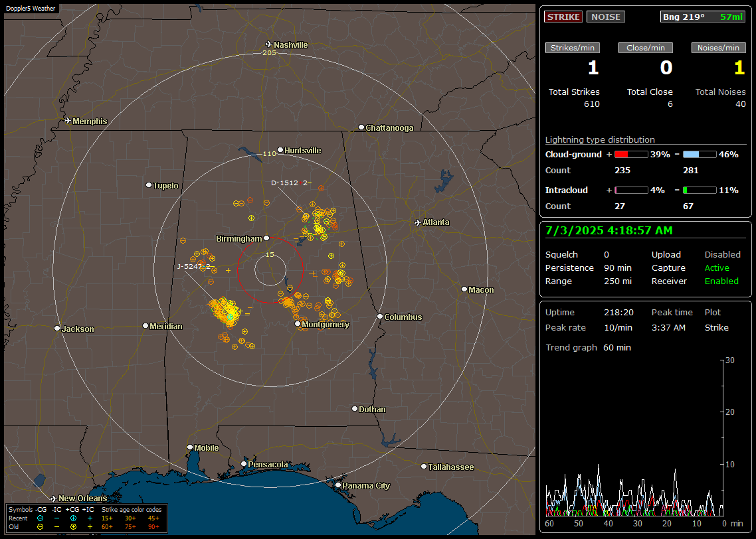The image size is (756, 539).
Task: Click the Total Noises count 40
Action: point(741,104)
